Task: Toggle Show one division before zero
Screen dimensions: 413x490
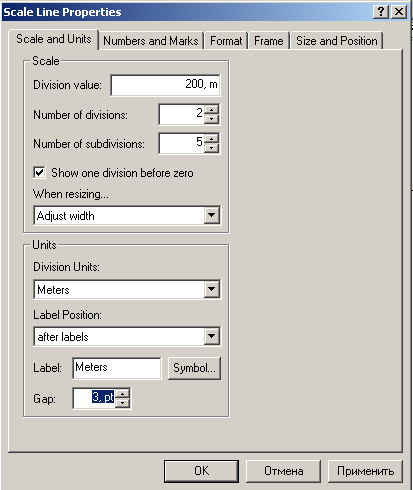Action: pos(39,173)
